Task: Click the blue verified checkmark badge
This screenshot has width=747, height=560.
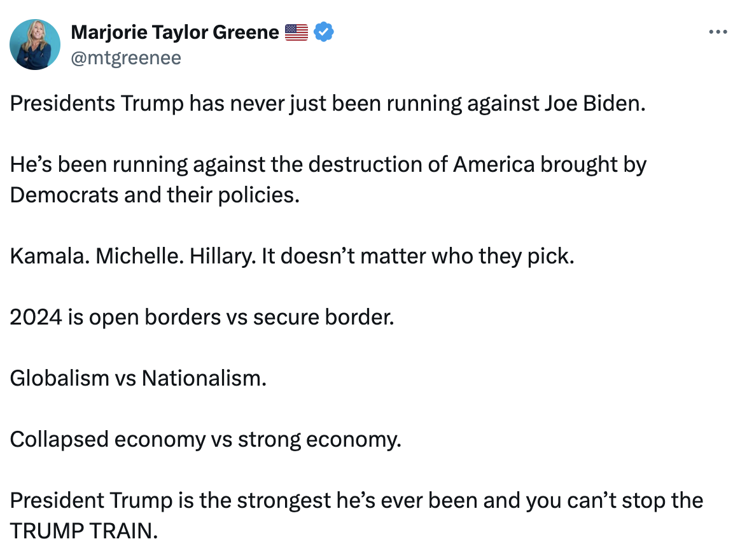Action: 323,32
